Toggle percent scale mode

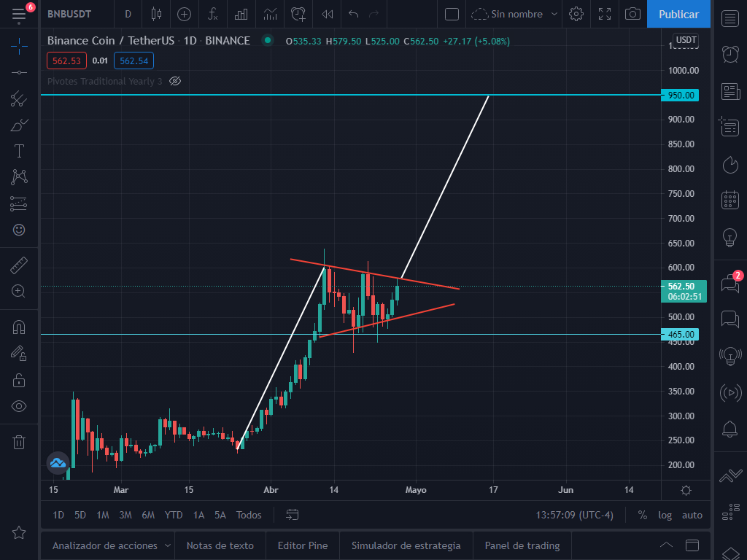tap(642, 515)
